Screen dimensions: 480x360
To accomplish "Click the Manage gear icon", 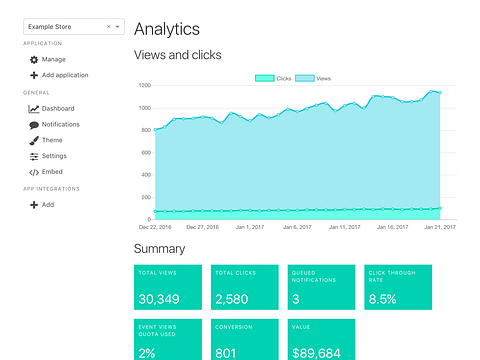I will click(34, 60).
